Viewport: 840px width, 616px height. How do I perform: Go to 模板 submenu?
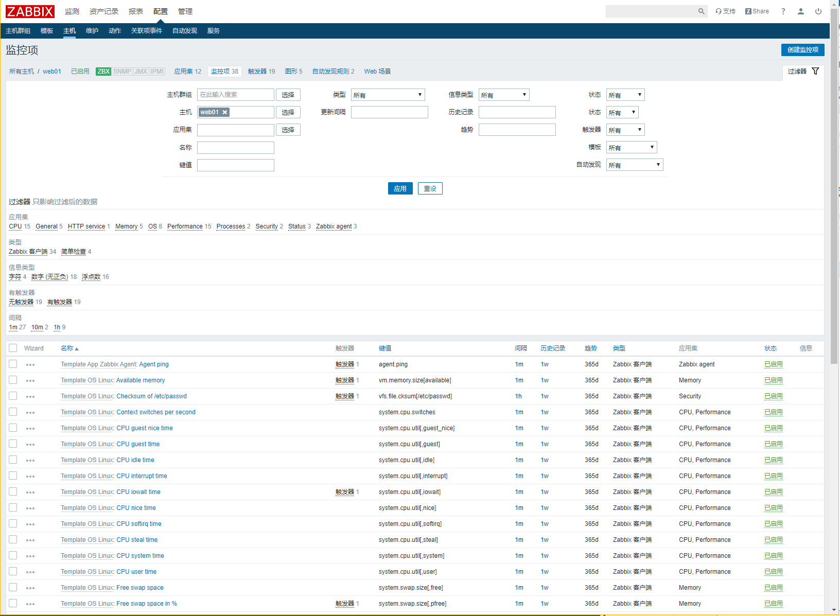pyautogui.click(x=47, y=31)
